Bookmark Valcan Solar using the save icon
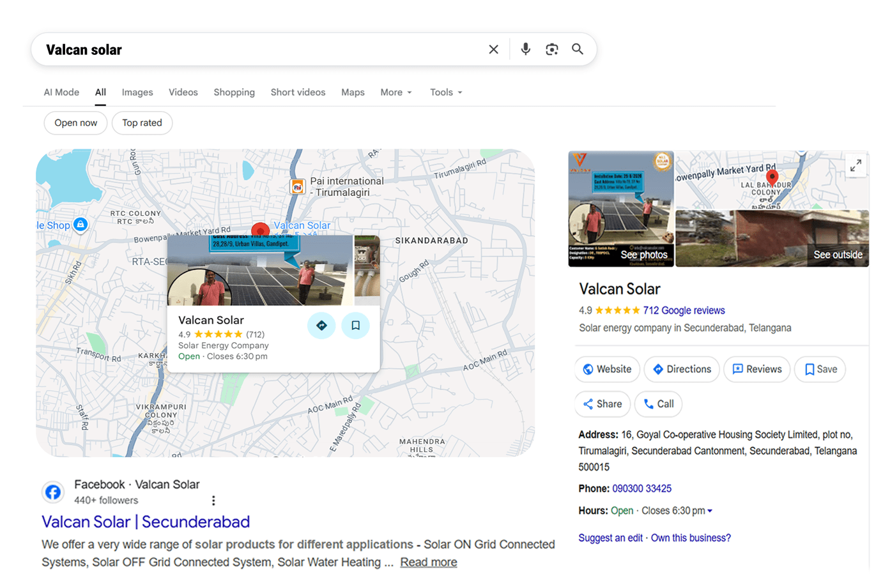The image size is (883, 588). tap(355, 326)
